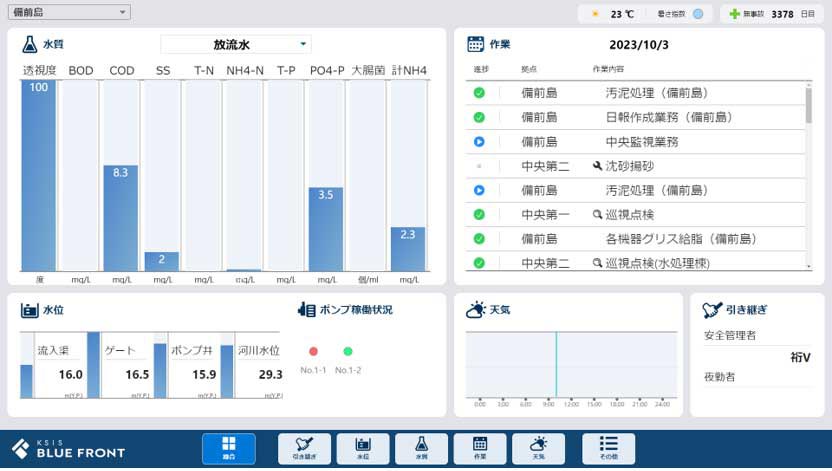Click the 23 ℃ temperature weather indicator
This screenshot has height=471, width=832.
(614, 14)
